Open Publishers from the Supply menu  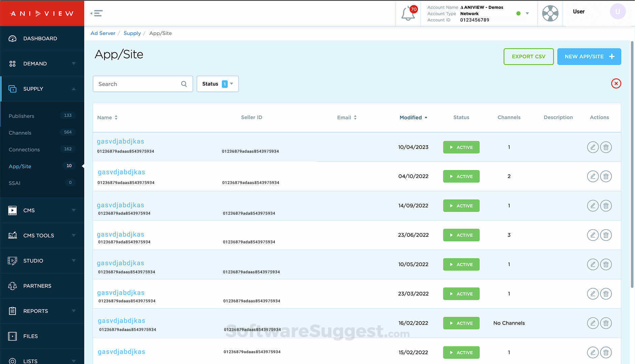point(21,116)
